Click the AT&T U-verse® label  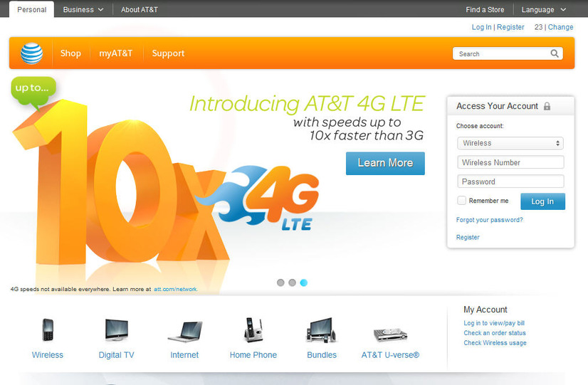390,355
